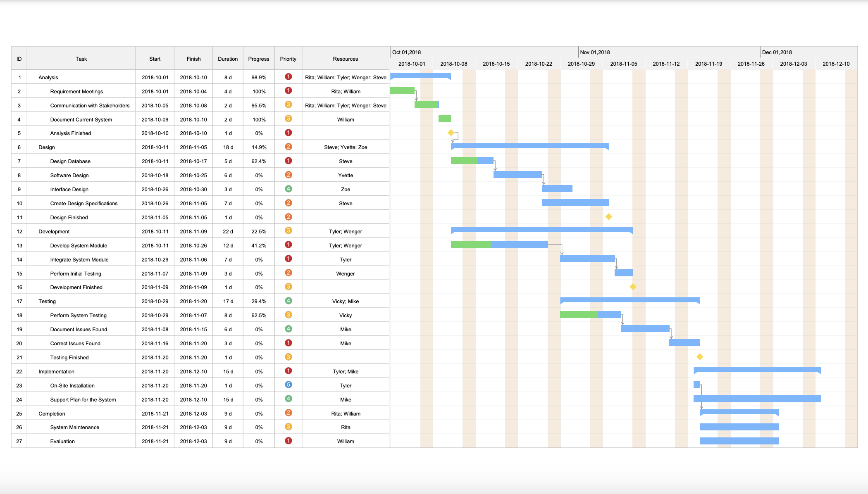868x494 pixels.
Task: Select priority icon for Testing summary row
Action: pyautogui.click(x=289, y=301)
